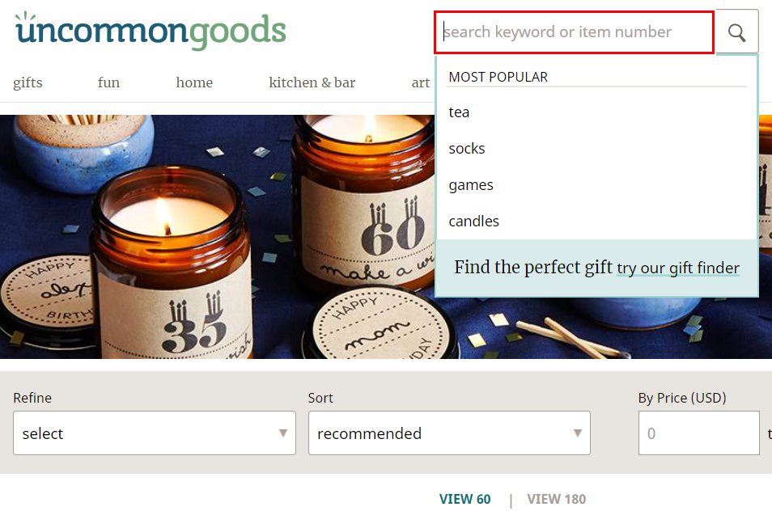Click the minimum price input field

(x=699, y=433)
